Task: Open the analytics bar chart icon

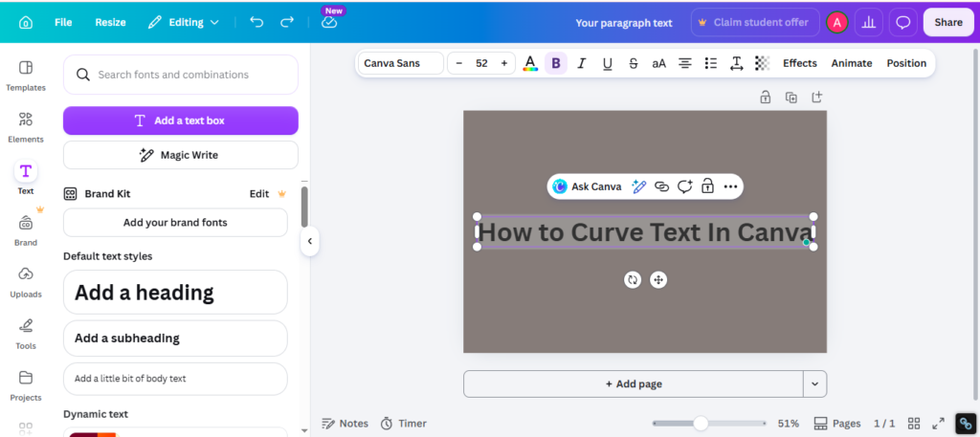Action: (x=868, y=23)
